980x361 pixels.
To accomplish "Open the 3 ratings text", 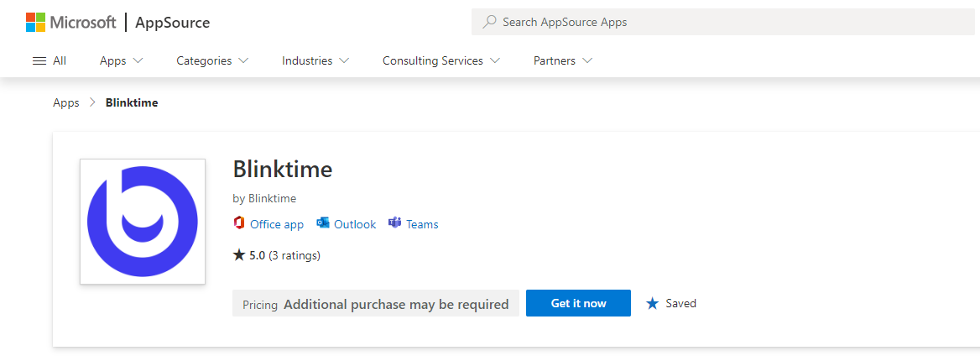I will point(295,255).
